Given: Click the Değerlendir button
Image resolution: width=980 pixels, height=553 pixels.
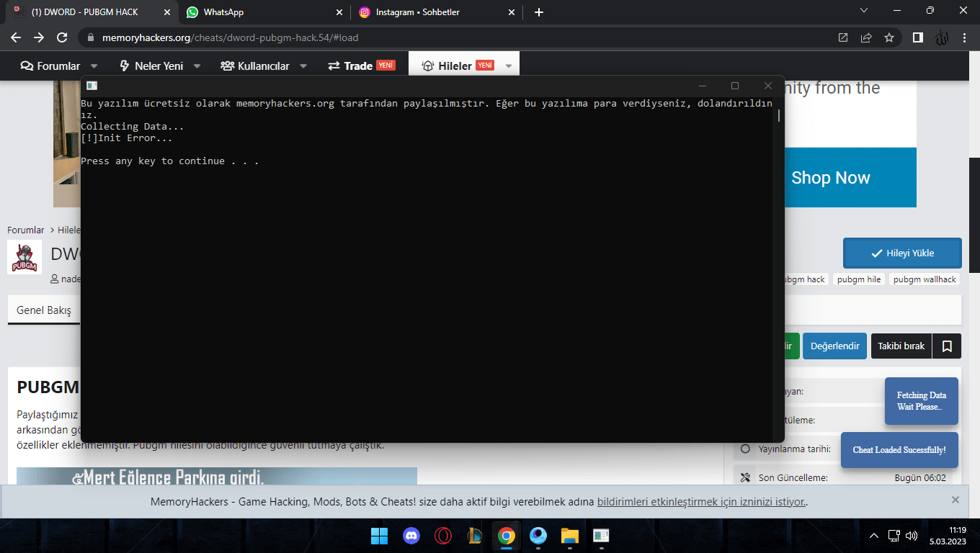Looking at the screenshot, I should 834,346.
